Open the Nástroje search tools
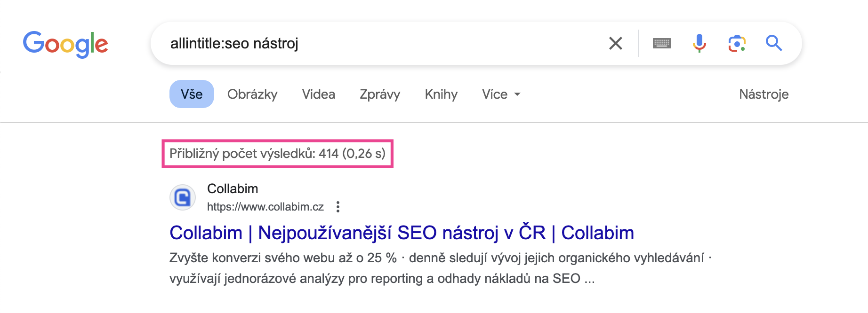This screenshot has height=313, width=868. pyautogui.click(x=764, y=94)
